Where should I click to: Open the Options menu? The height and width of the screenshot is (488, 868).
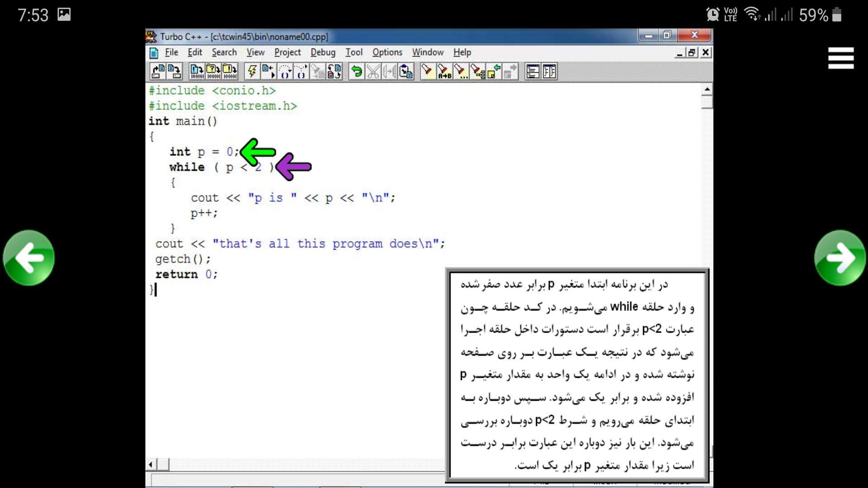click(387, 52)
